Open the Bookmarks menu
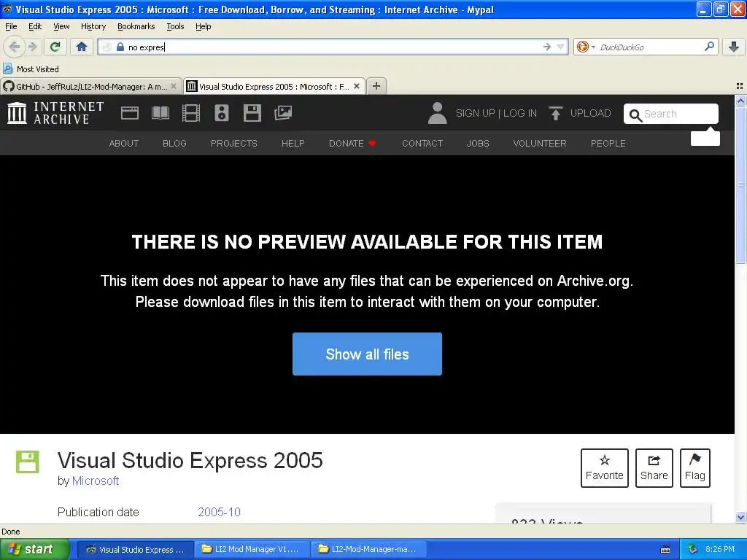This screenshot has width=747, height=560. (x=136, y=26)
